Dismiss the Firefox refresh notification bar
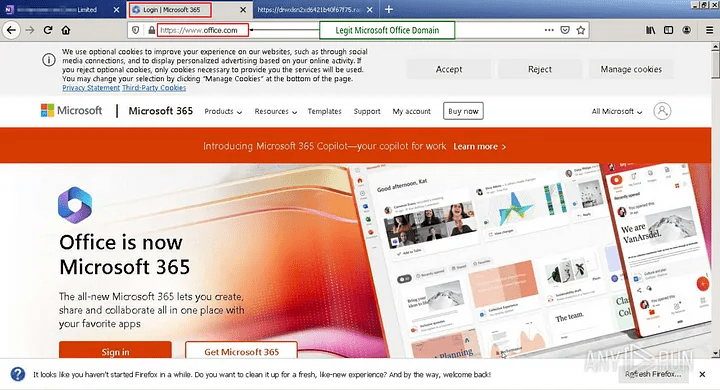 702,374
